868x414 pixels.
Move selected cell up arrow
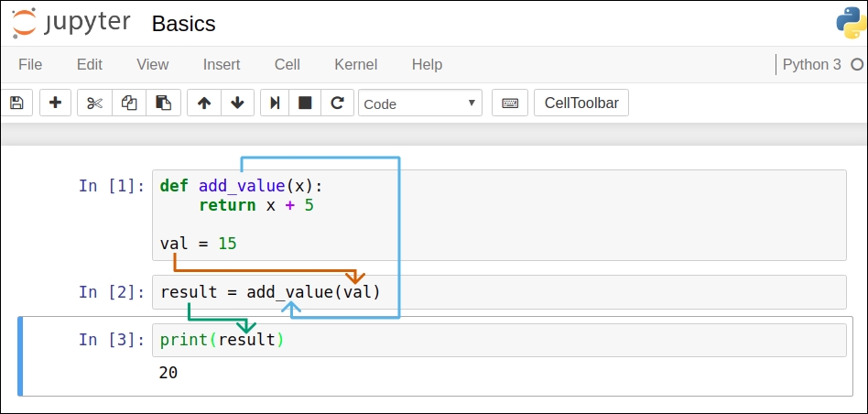point(204,103)
